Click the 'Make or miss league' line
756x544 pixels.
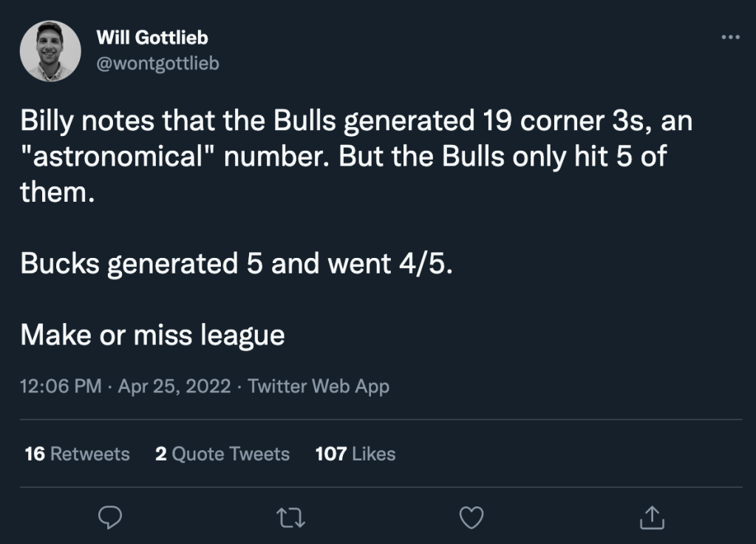pyautogui.click(x=152, y=335)
